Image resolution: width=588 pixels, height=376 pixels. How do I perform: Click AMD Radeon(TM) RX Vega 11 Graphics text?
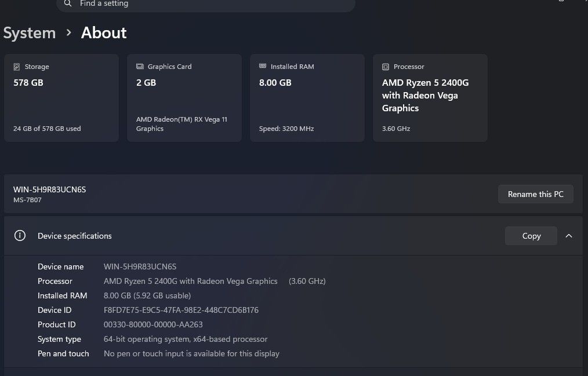pos(182,124)
